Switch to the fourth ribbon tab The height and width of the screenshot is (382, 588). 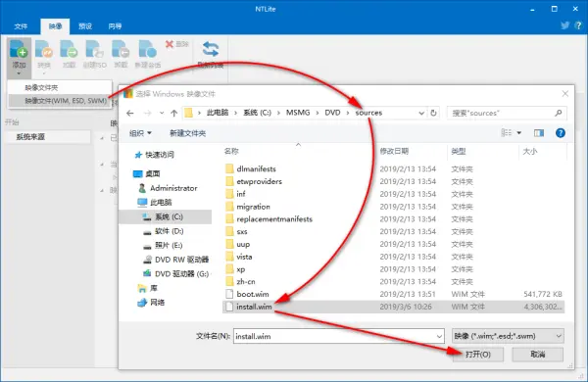click(115, 26)
